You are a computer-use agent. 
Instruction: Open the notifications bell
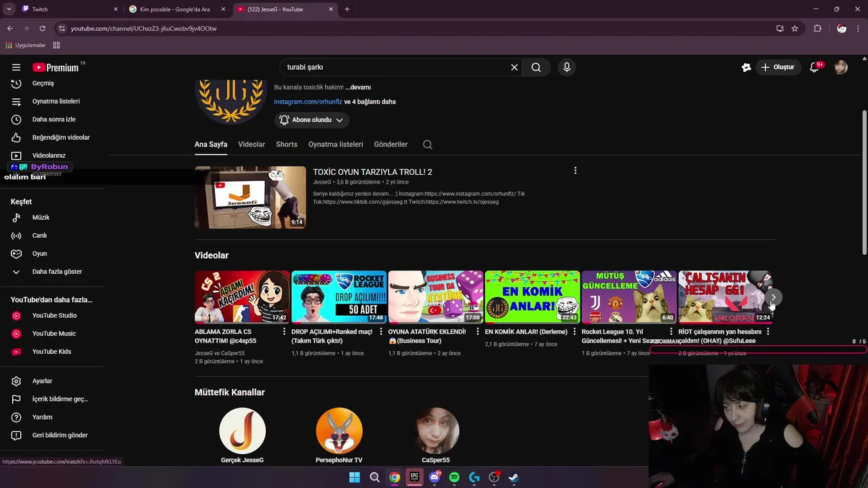click(x=815, y=67)
